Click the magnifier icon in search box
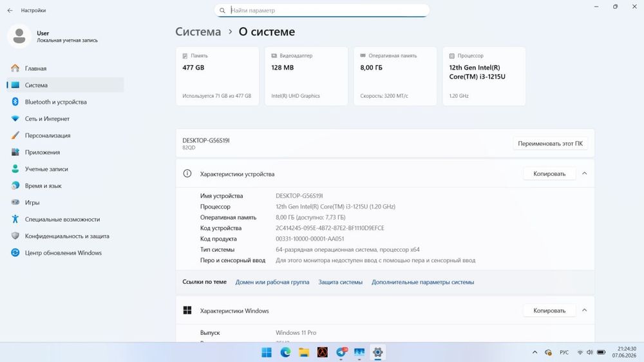The height and width of the screenshot is (362, 644). [222, 11]
